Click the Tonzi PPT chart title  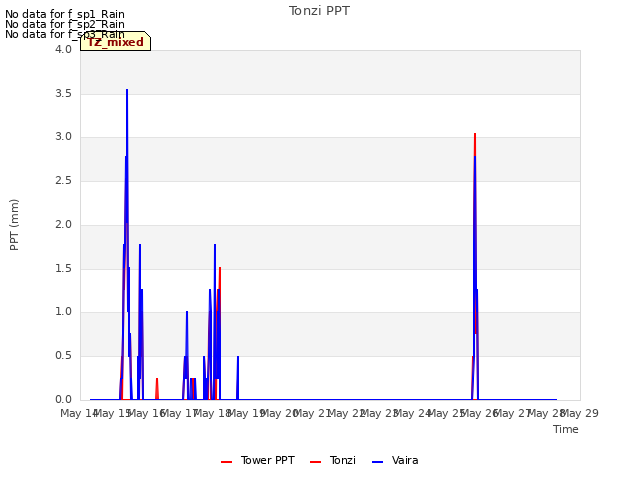point(319,11)
